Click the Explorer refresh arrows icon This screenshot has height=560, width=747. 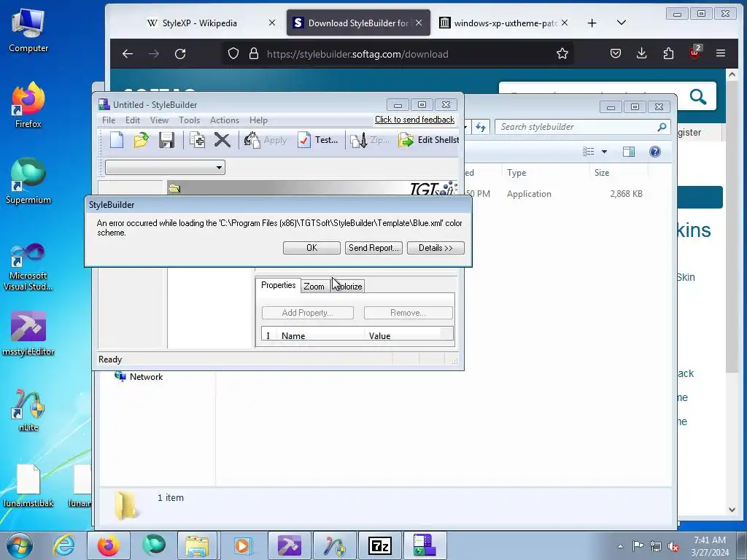click(480, 127)
